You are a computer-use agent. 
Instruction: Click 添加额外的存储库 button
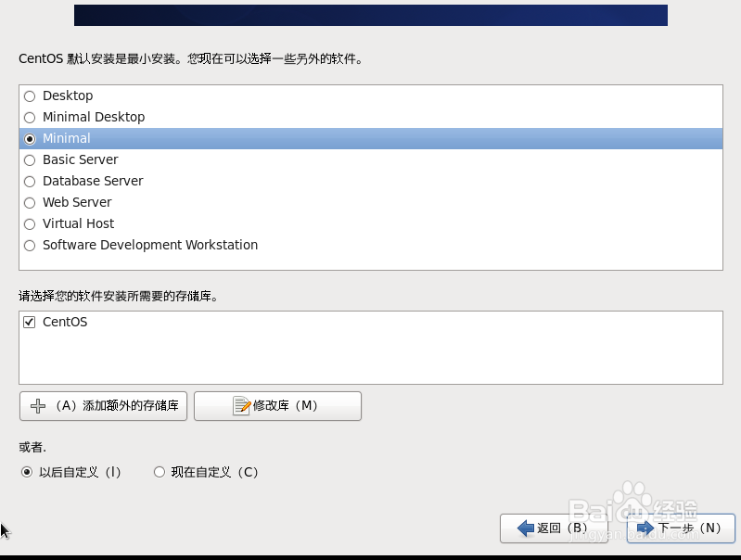(103, 406)
